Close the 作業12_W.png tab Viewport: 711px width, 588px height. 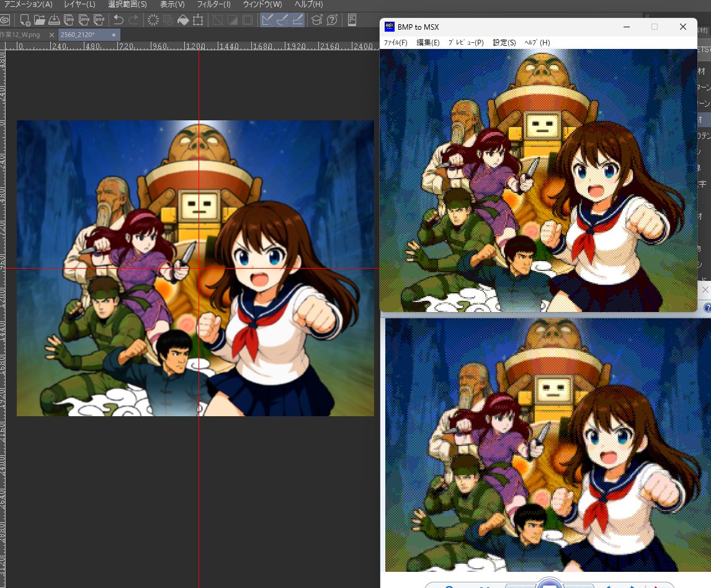[51, 35]
